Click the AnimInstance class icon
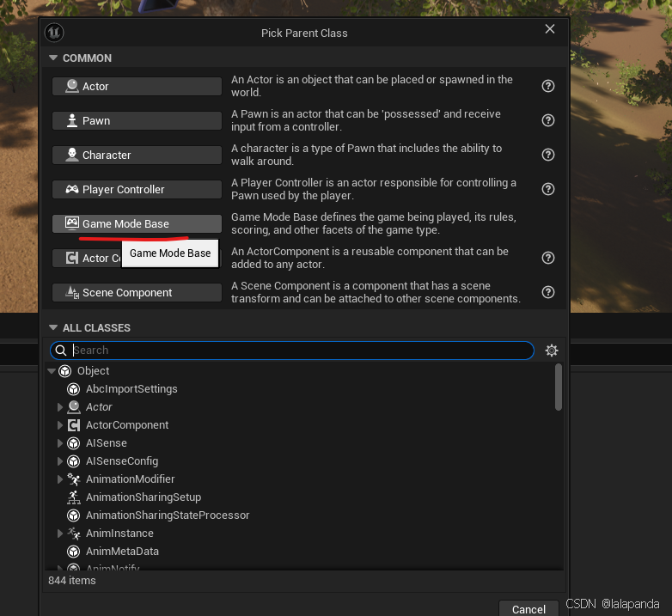This screenshot has width=672, height=616. tap(74, 533)
